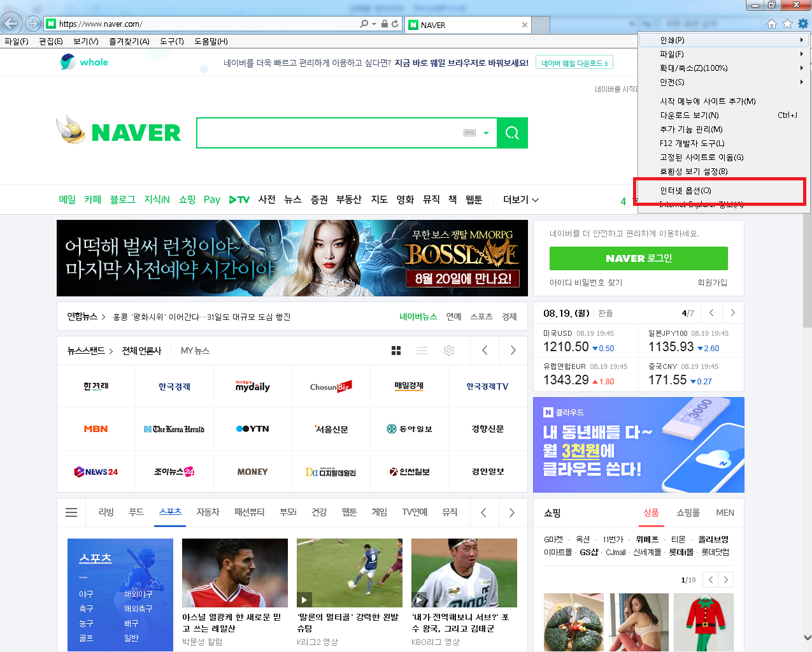Screen dimensions: 812x652
Task: Select 인터넷 옵션(O) from tools menu
Action: click(x=724, y=191)
